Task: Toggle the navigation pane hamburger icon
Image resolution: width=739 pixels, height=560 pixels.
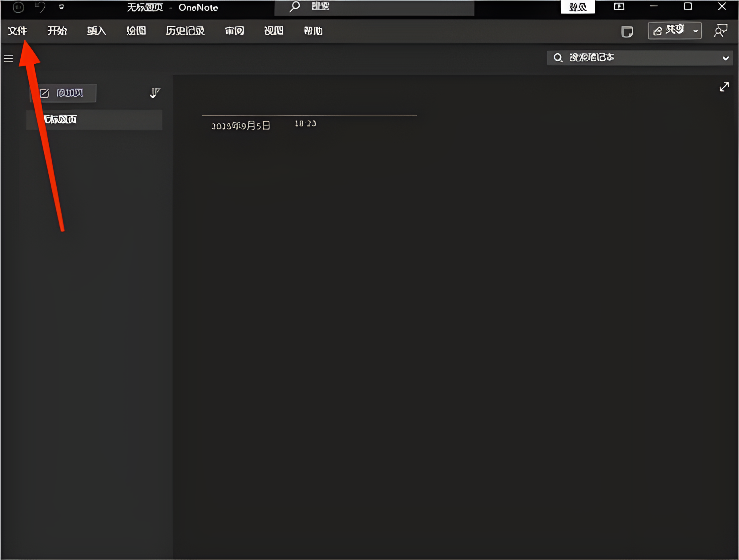Action: pyautogui.click(x=8, y=59)
